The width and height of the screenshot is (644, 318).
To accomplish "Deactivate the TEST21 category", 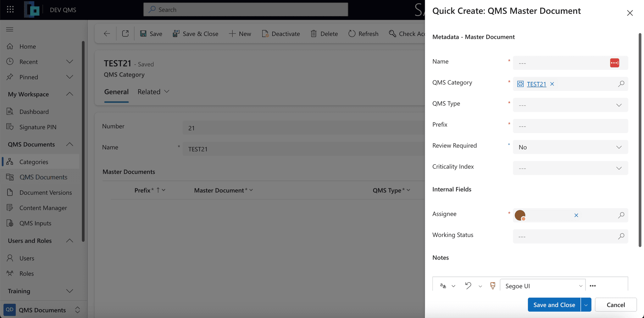I will (x=281, y=34).
